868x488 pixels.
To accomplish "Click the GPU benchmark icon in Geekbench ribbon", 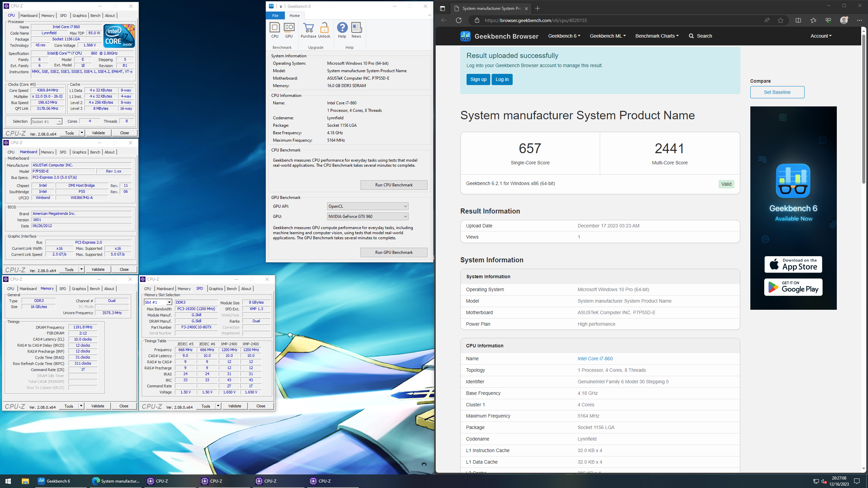I will click(x=289, y=30).
